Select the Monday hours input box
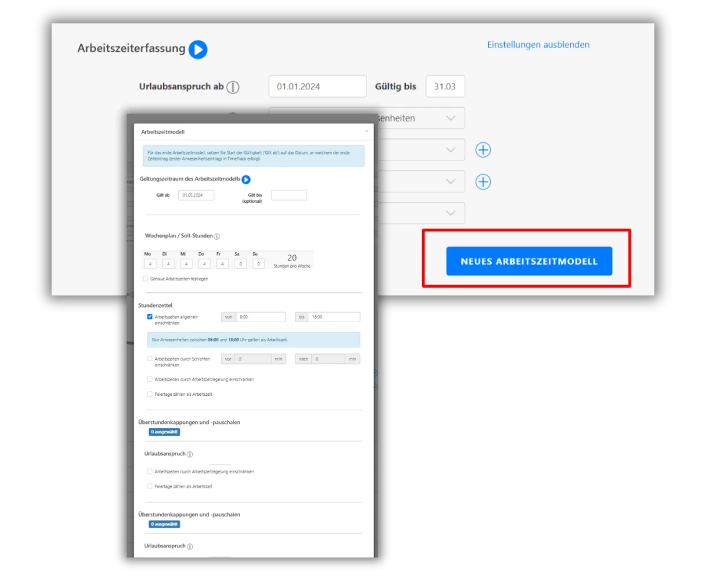The height and width of the screenshot is (588, 706). 150,264
